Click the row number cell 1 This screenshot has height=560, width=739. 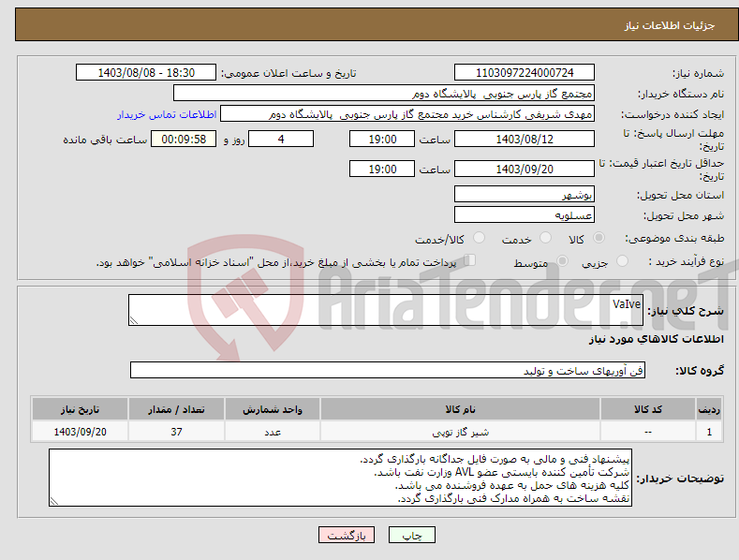(x=709, y=432)
